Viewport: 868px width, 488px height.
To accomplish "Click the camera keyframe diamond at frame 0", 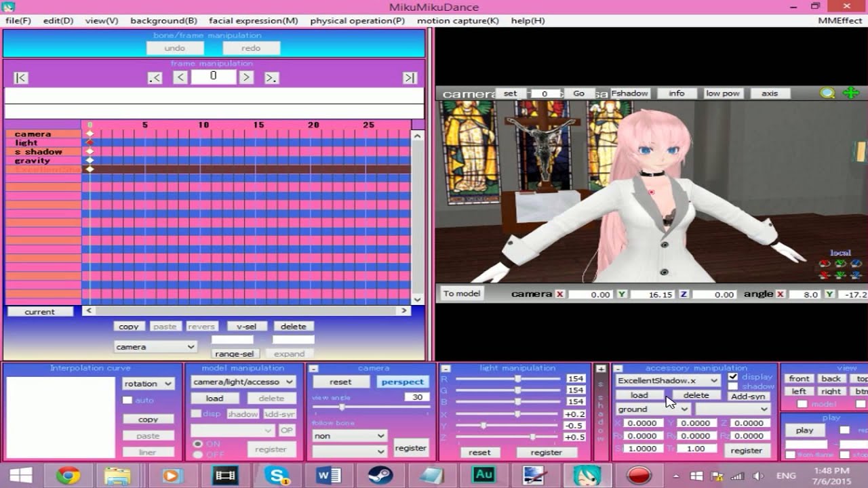I will 90,134.
